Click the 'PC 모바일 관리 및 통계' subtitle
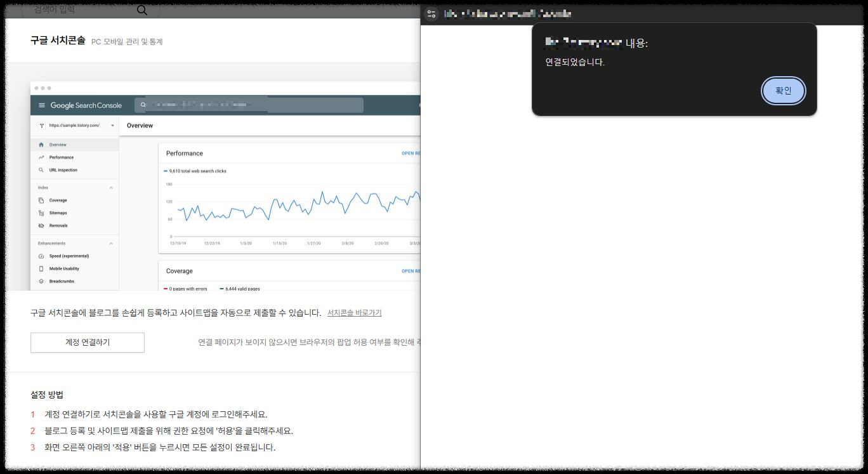Screen dimensions: 868x474 coord(127,42)
